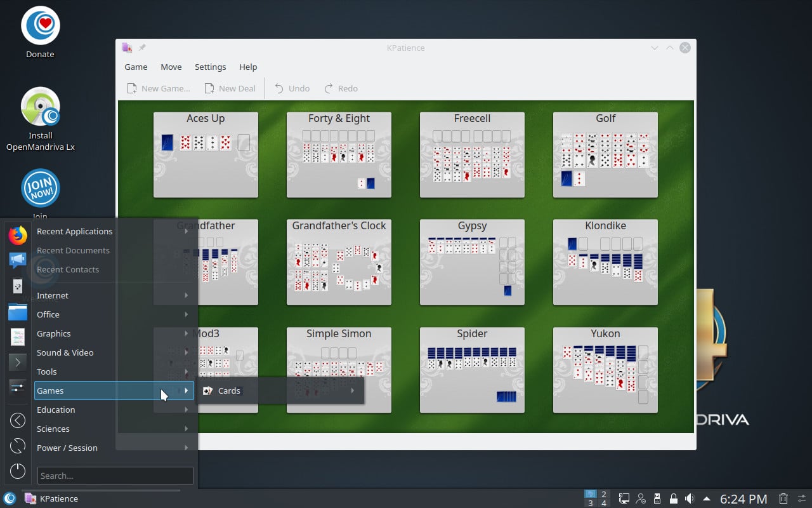
Task: Open the Install OpenMandriva Lx desktop icon
Action: [41, 107]
